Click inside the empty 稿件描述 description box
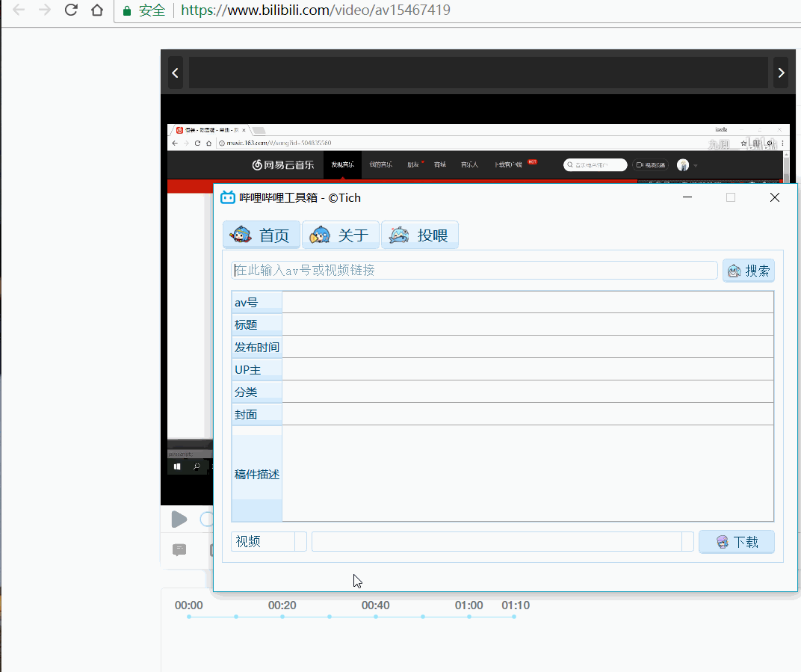This screenshot has width=801, height=672. coord(528,473)
